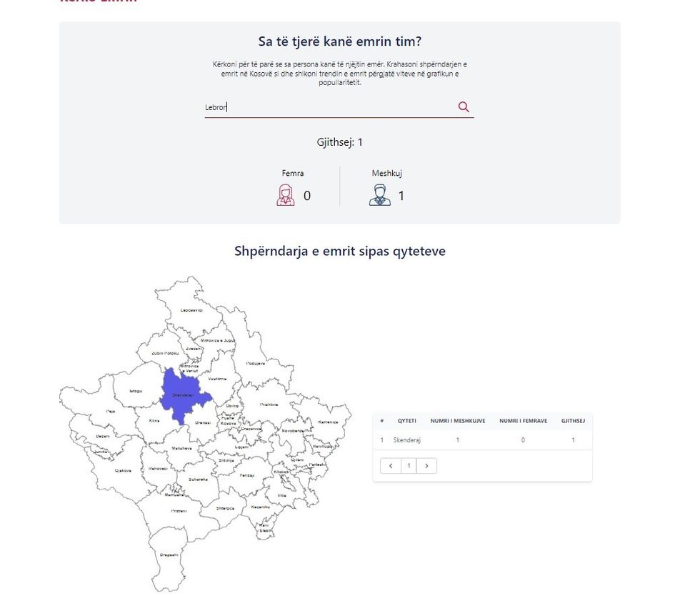Image resolution: width=700 pixels, height=596 pixels.
Task: Click the female (Femra) icon
Action: click(286, 195)
